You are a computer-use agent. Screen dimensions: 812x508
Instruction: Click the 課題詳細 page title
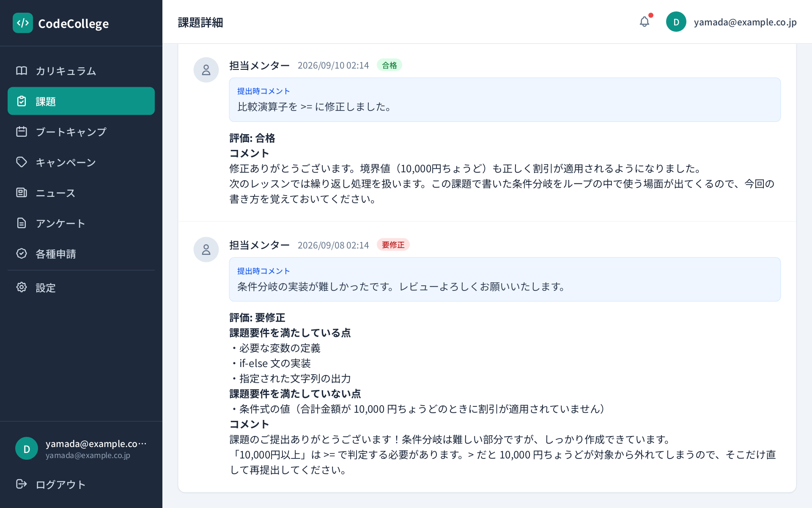(200, 22)
